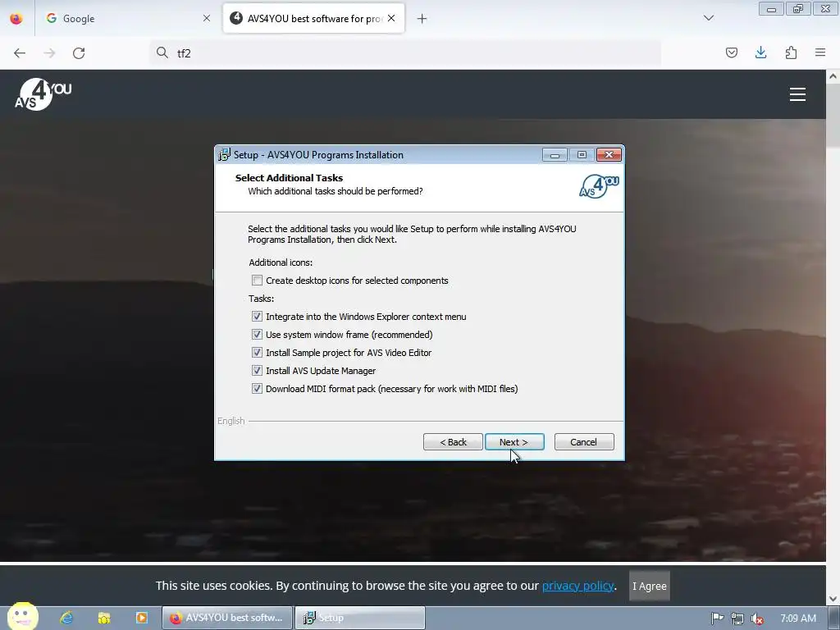Cancel the AVS4YOU installation
The image size is (840, 630).
tap(584, 442)
